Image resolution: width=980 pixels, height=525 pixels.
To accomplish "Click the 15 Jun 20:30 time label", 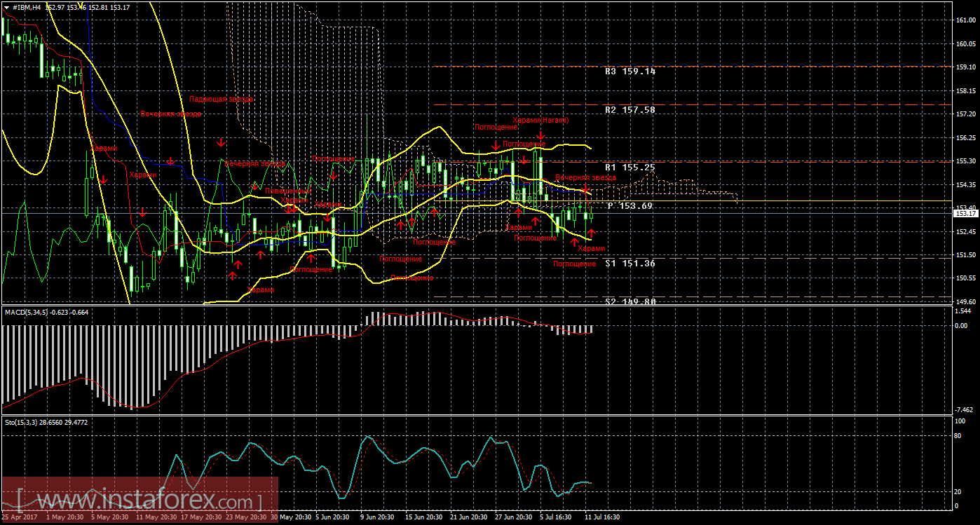I will [425, 517].
